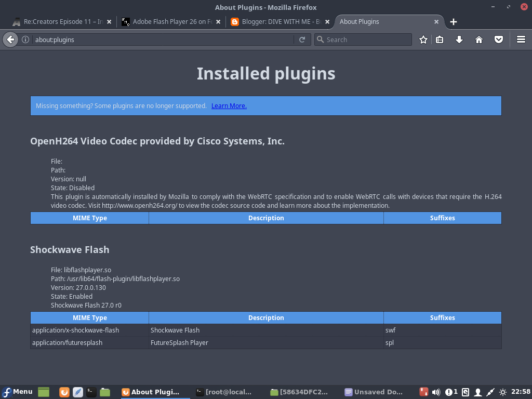Close the About Plugins tab
The height and width of the screenshot is (399, 532).
click(x=436, y=22)
